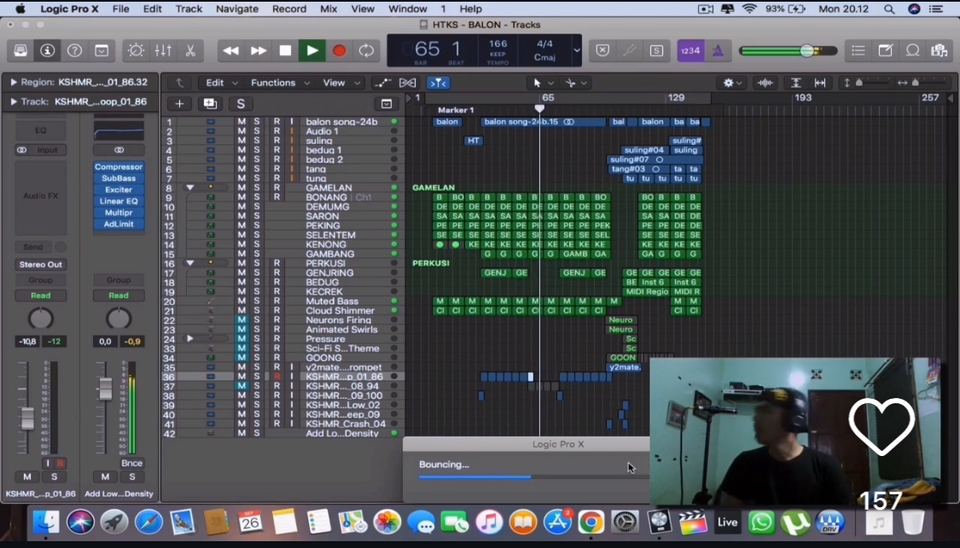This screenshot has height=548, width=960.
Task: Click the duplicate track button
Action: pos(210,103)
